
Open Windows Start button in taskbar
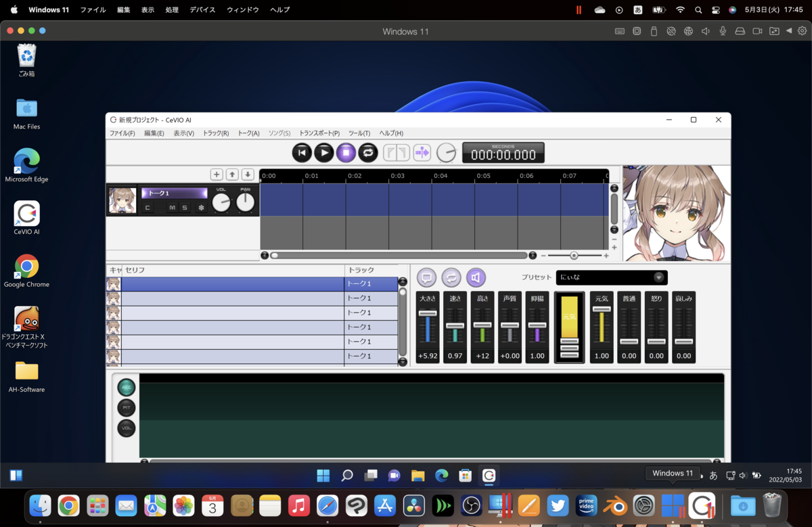pyautogui.click(x=323, y=476)
